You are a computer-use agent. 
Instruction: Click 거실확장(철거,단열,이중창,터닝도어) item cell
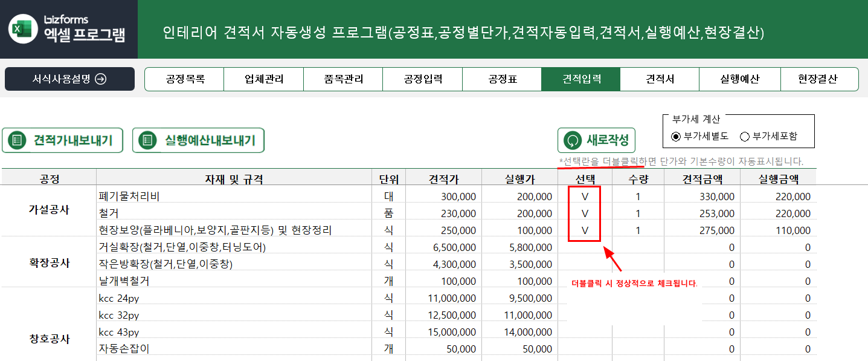coord(233,247)
